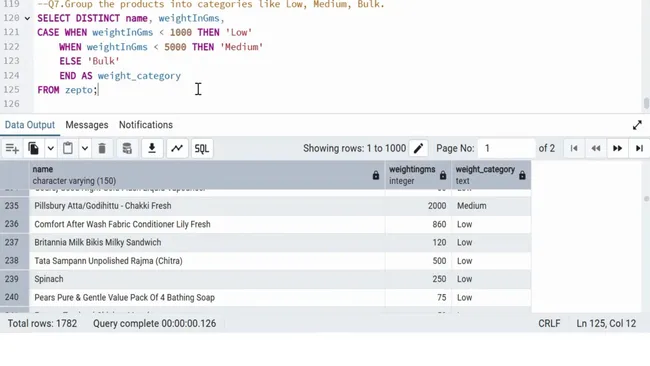Select row number 240

coord(15,297)
